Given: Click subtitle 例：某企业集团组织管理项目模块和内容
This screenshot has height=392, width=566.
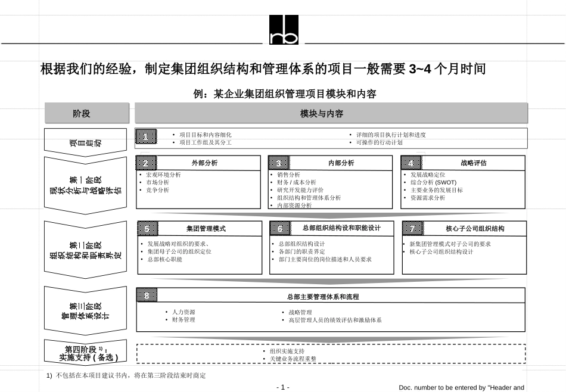Looking at the screenshot, I should pos(284,94).
